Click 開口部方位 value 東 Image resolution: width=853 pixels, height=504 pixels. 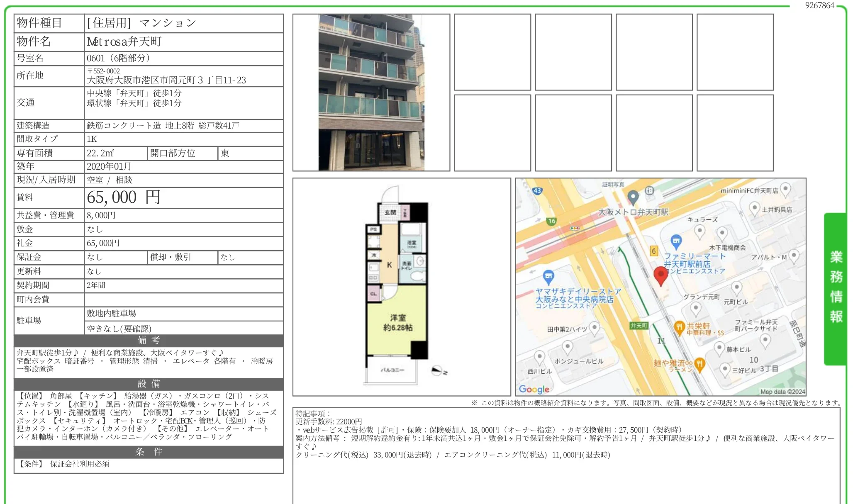click(x=225, y=153)
